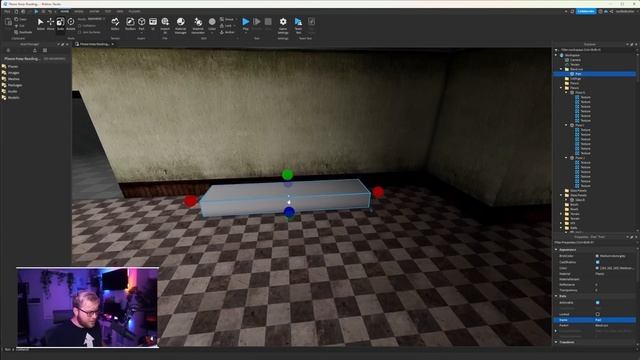Open the Meshes folder in Asset Manager
The width and height of the screenshot is (640, 360).
(13, 79)
